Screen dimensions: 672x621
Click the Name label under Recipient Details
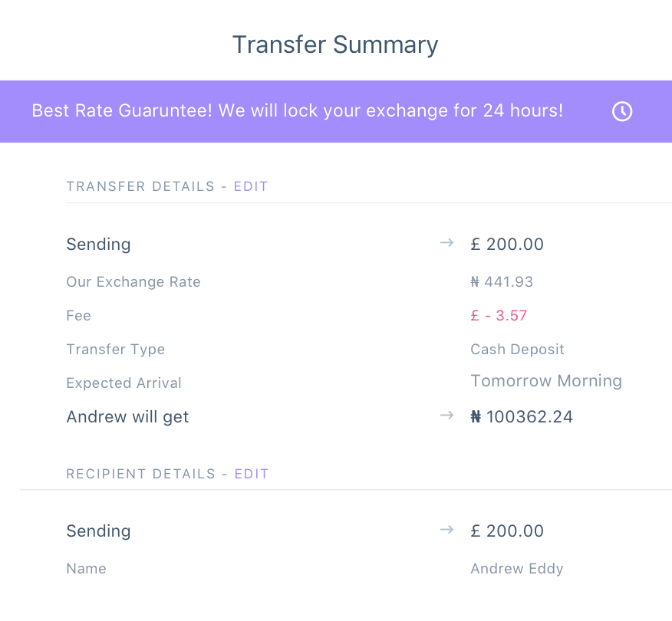point(87,569)
